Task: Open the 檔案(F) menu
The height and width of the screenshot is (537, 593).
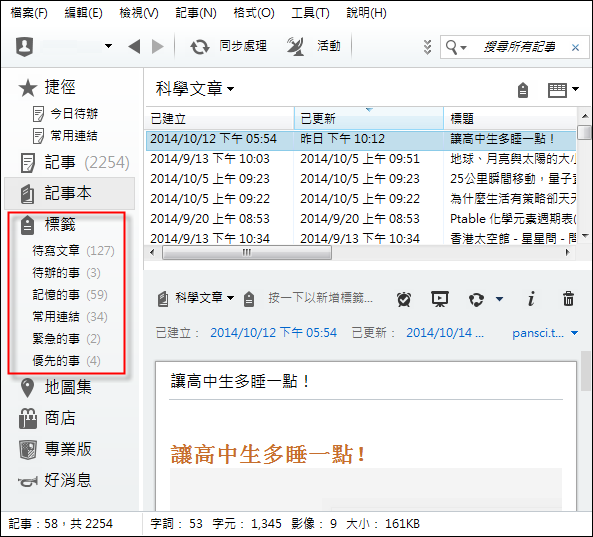Action: point(29,13)
